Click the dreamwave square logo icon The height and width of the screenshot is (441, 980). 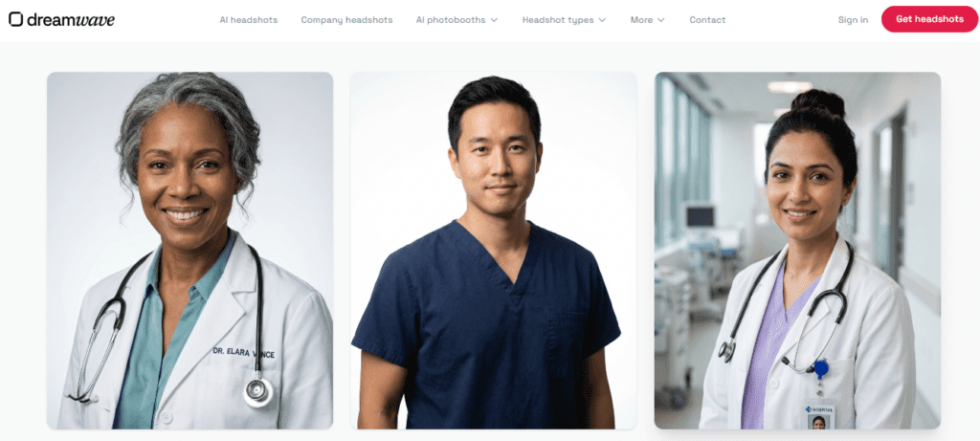[16, 19]
